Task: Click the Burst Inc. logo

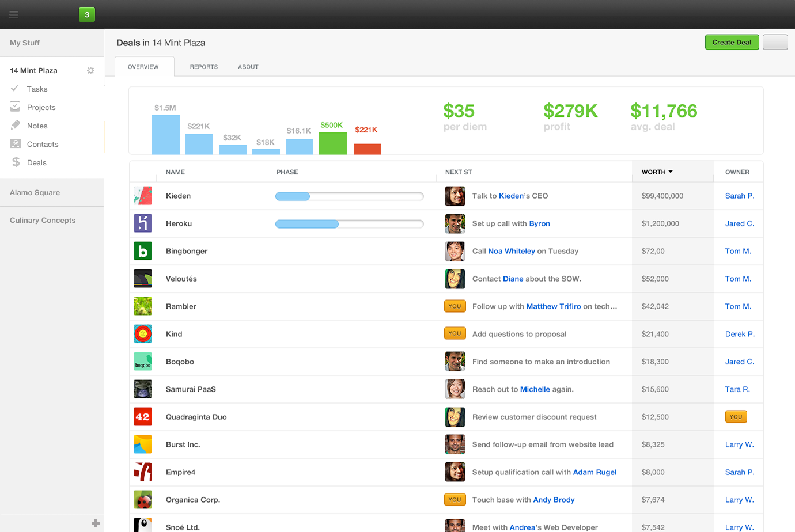Action: pos(143,444)
